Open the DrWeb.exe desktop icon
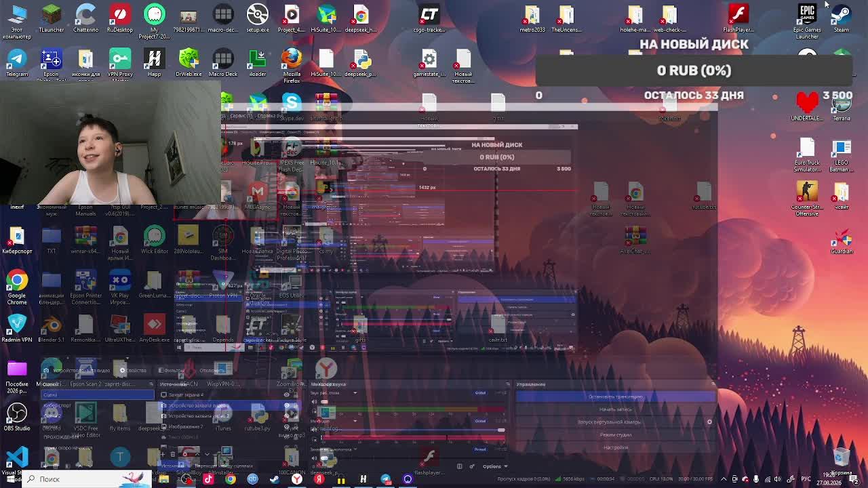Viewport: 868px width, 488px height. click(x=189, y=62)
